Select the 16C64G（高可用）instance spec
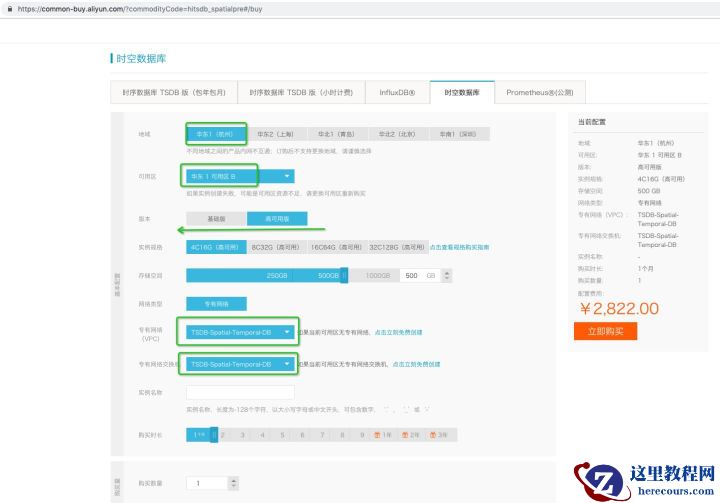Screen dimensions: 720x503 tap(337, 247)
